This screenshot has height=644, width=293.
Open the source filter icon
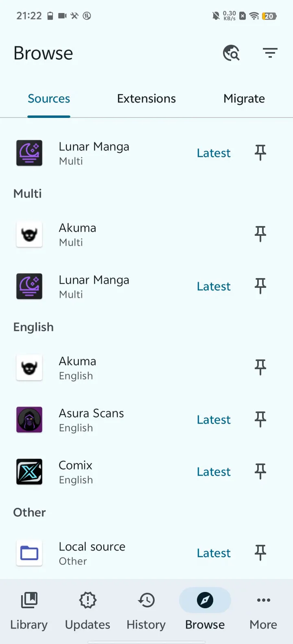click(270, 53)
